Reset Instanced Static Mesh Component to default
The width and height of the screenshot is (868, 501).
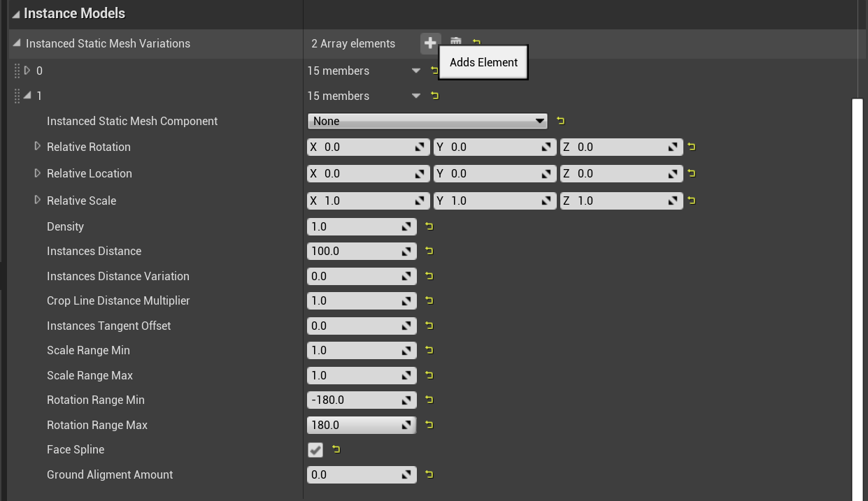pyautogui.click(x=560, y=121)
